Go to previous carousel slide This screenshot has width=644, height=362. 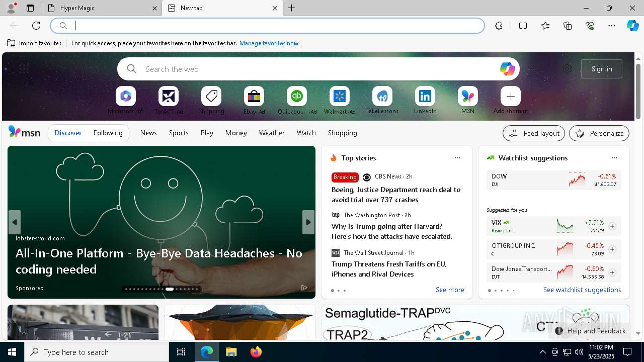pos(15,222)
